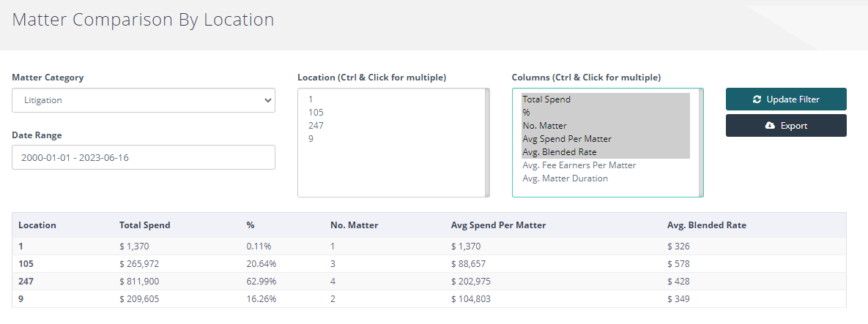The height and width of the screenshot is (324, 868).
Task: Click the Total Spend table header
Action: click(145, 225)
